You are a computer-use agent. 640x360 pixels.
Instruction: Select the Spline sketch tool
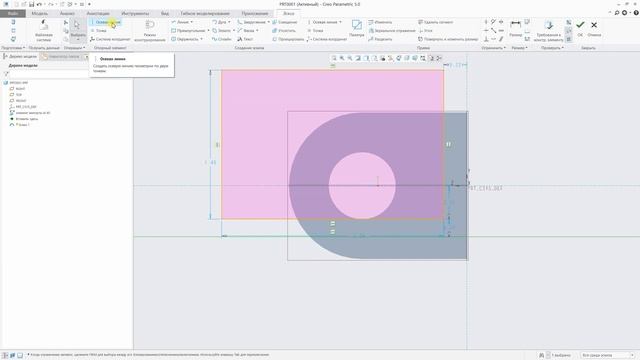click(x=222, y=39)
